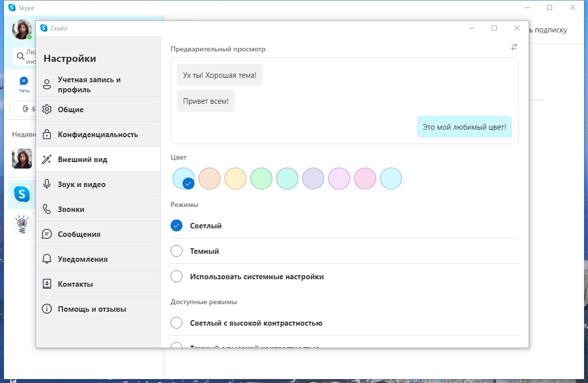Click the account profile person icon
Viewport: 588px width, 383px height.
coord(47,84)
